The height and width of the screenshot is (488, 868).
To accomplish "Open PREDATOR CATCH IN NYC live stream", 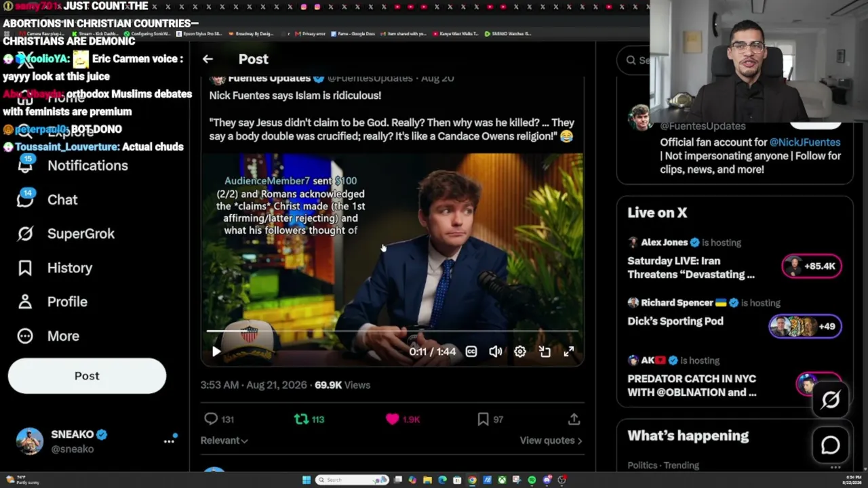I will click(x=692, y=385).
